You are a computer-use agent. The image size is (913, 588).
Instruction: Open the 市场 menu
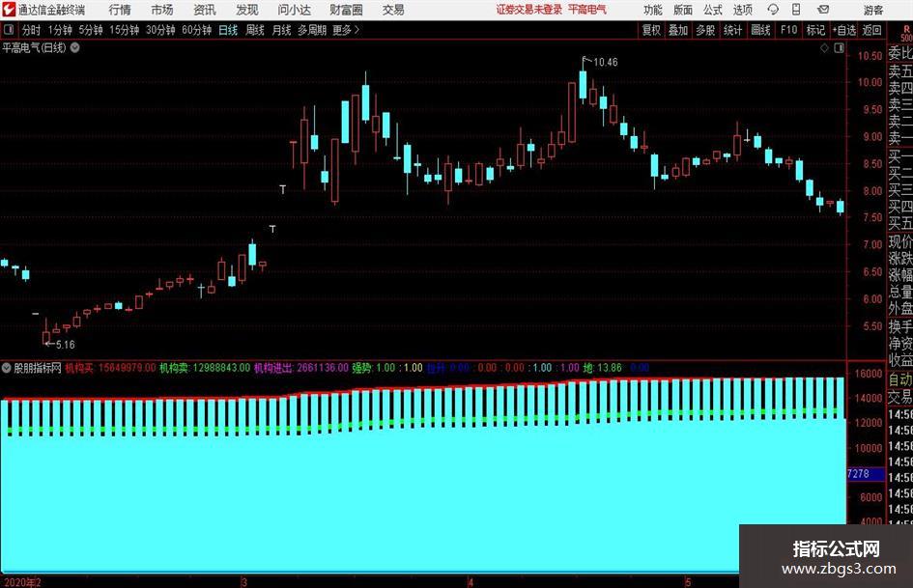[x=162, y=10]
